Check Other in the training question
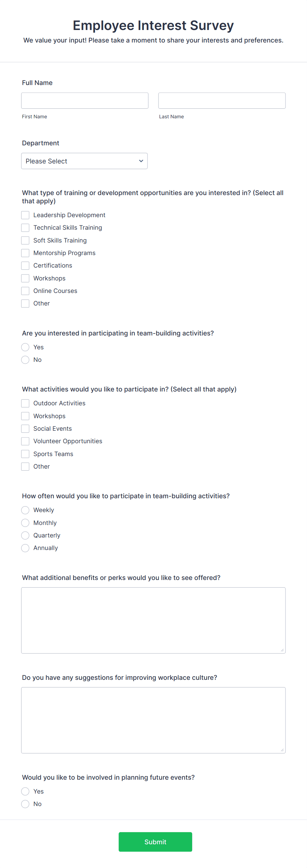 [x=25, y=303]
